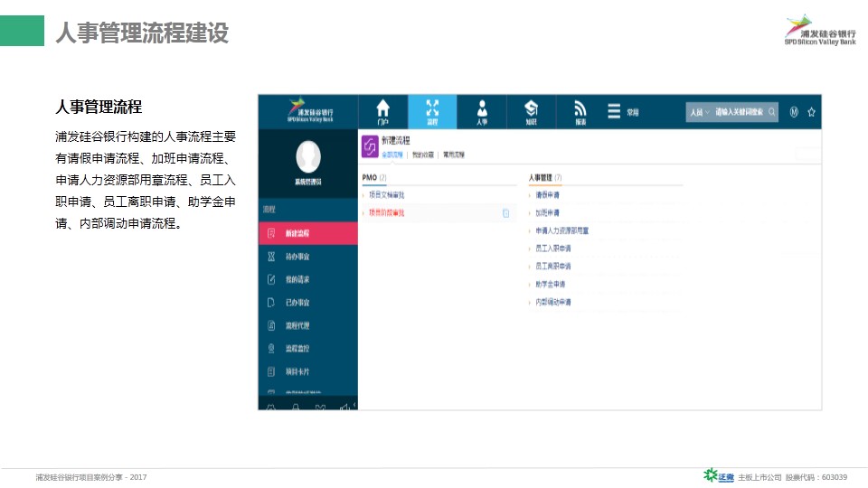
Task: Open the 请假申请 workflow link
Action: pos(547,195)
